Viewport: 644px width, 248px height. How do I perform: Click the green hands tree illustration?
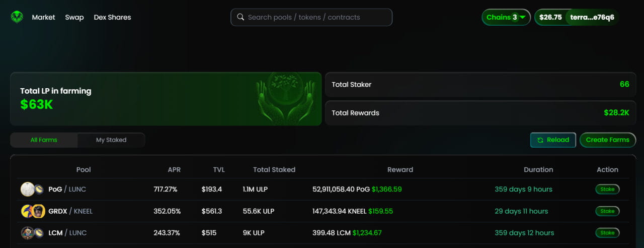pyautogui.click(x=285, y=98)
